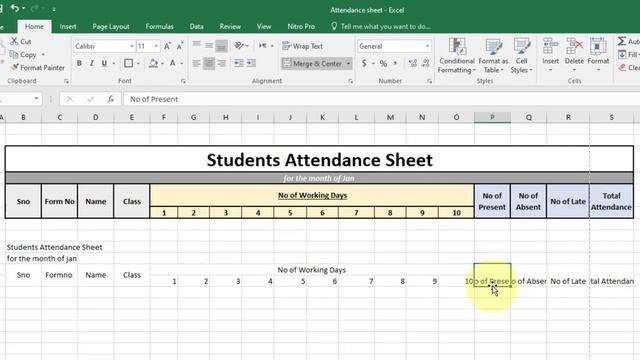The image size is (640, 360).
Task: Open the Alignment dialog launcher
Action: tap(351, 81)
